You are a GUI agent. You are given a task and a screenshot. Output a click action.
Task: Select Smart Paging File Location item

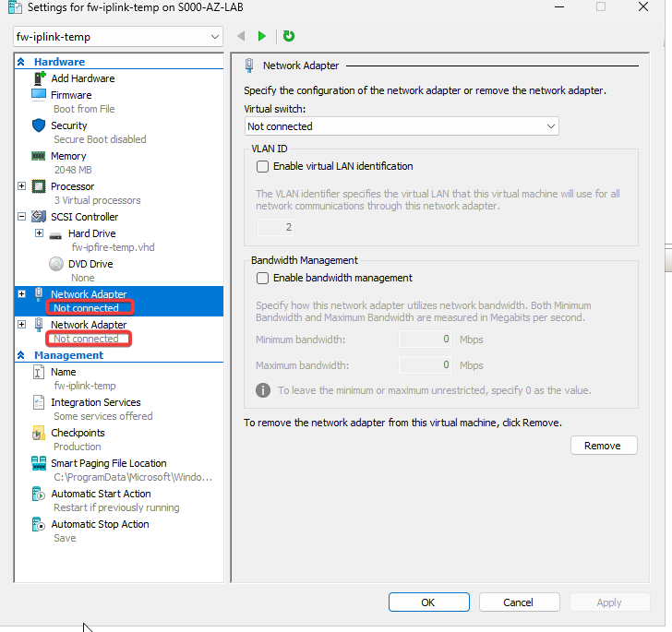tap(108, 463)
